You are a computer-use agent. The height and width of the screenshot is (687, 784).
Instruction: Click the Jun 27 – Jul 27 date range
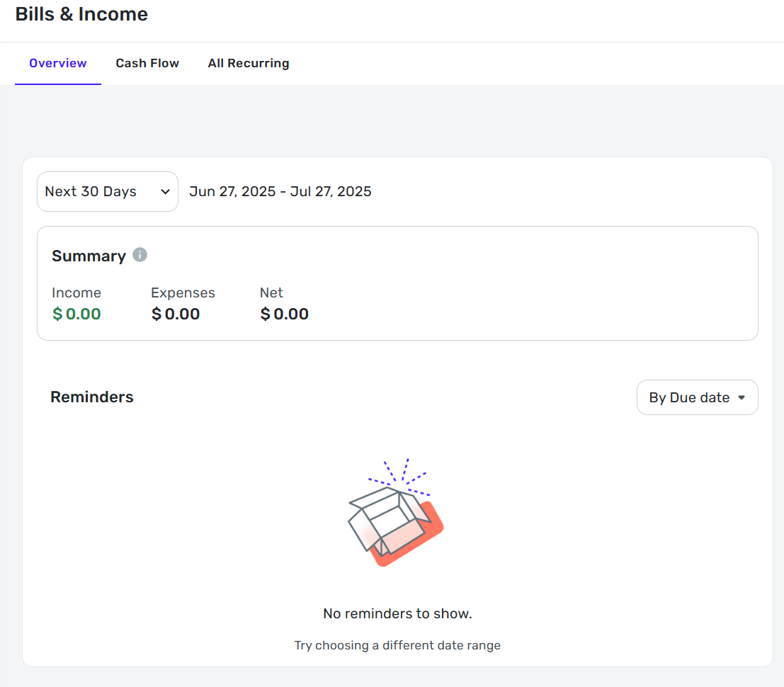[280, 192]
